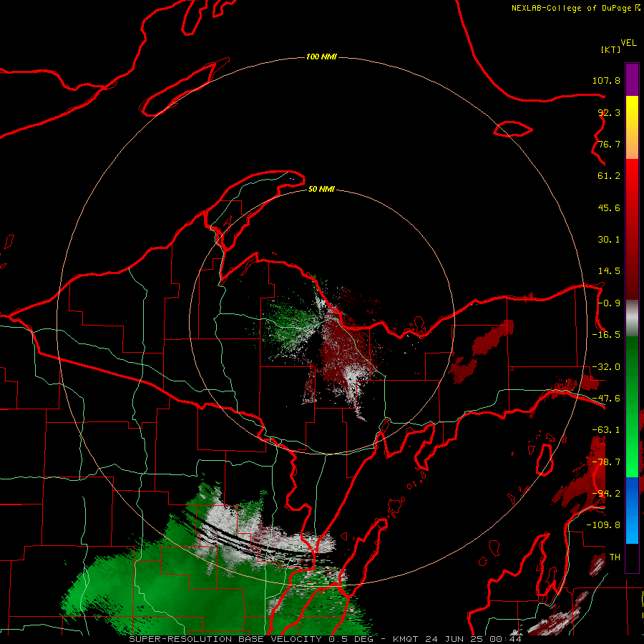Click the 14.5 velocity scale value

(609, 271)
